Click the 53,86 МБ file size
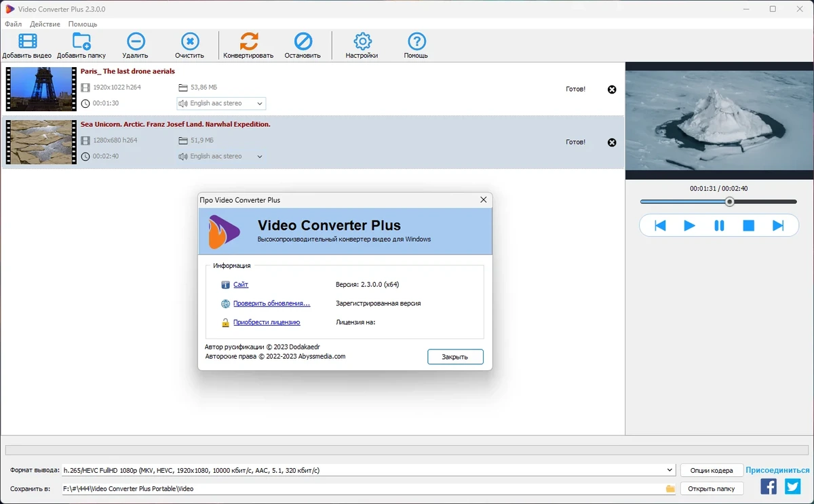 click(203, 88)
